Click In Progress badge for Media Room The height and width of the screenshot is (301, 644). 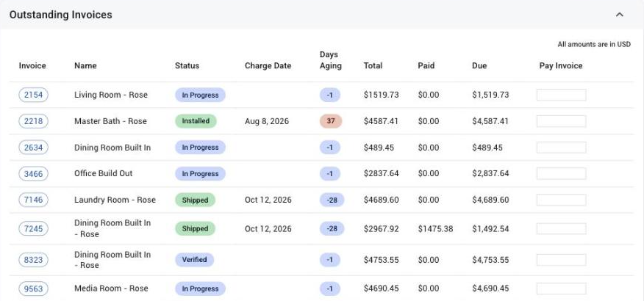tap(200, 289)
